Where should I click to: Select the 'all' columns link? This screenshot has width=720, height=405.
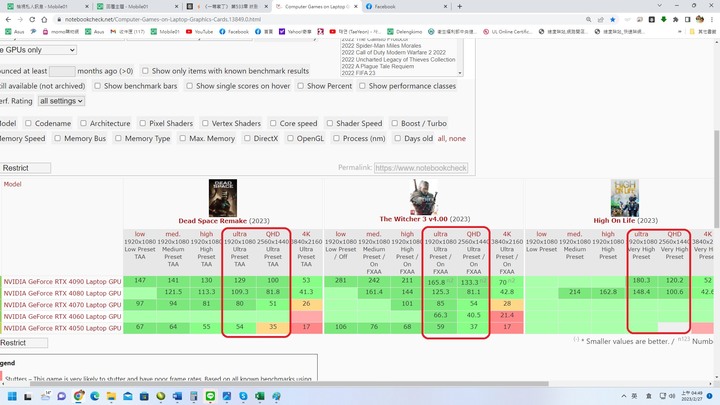point(441,138)
